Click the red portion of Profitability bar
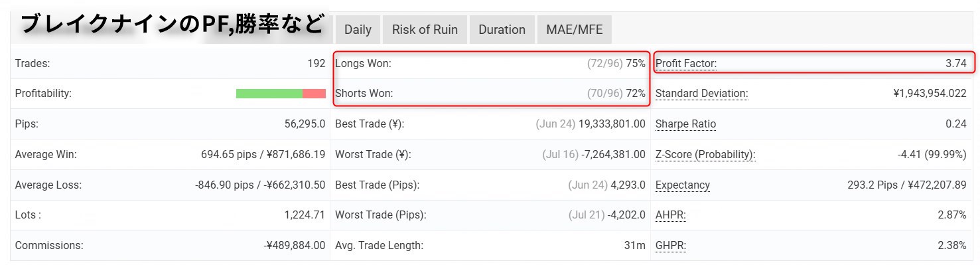980x265 pixels. coord(314,94)
